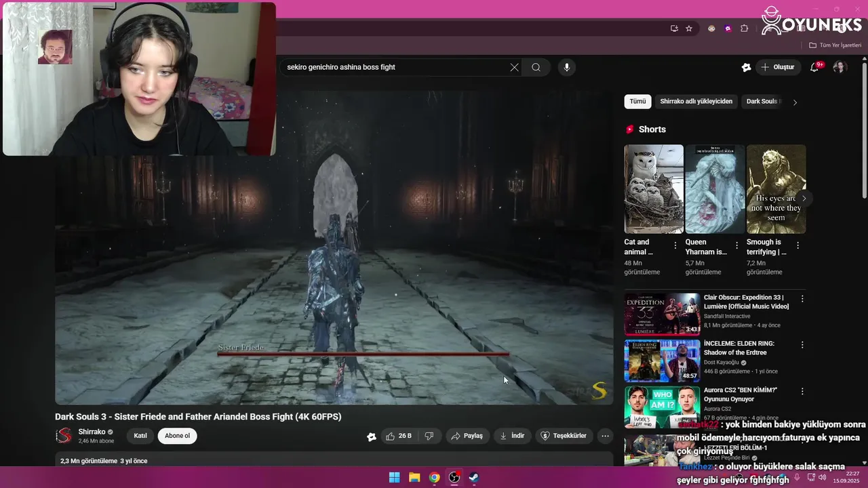Open Steam from the taskbar
Viewport: 868px width, 488px height.
click(474, 477)
